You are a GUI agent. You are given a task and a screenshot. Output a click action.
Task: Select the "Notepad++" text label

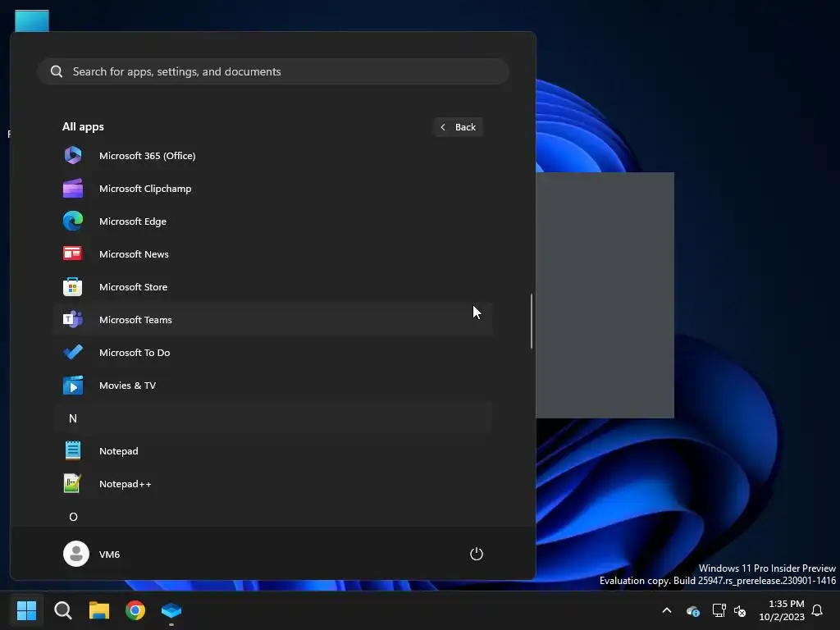pos(125,483)
